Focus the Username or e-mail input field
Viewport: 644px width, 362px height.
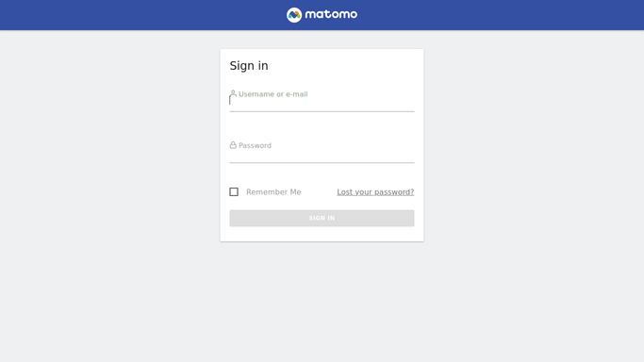click(322, 101)
